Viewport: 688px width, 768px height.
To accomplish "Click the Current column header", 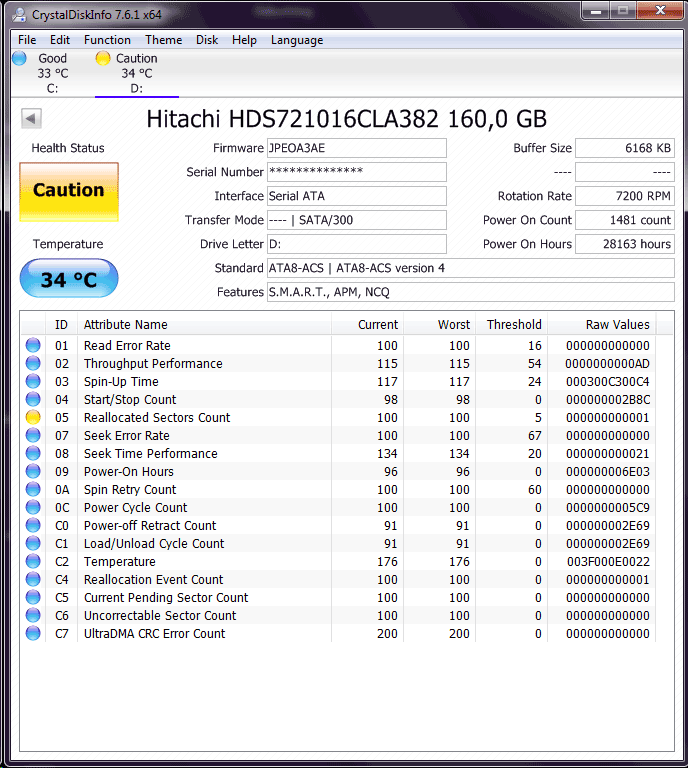I will (367, 324).
